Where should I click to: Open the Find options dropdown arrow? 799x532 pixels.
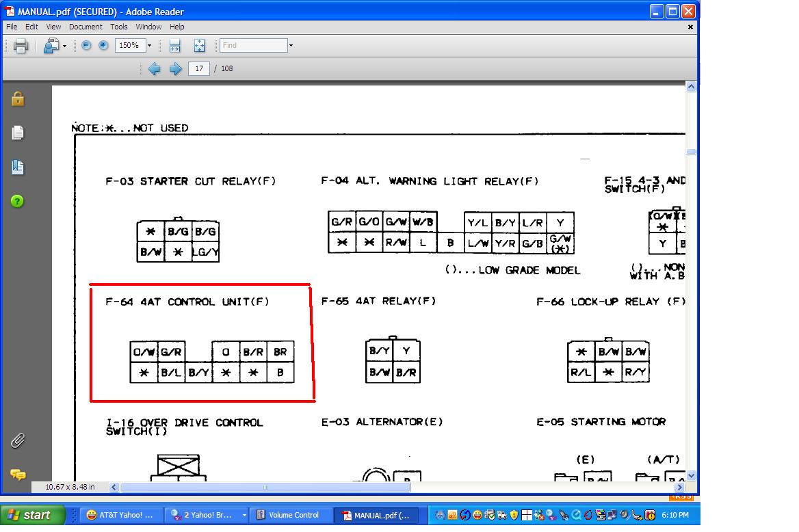pos(291,46)
